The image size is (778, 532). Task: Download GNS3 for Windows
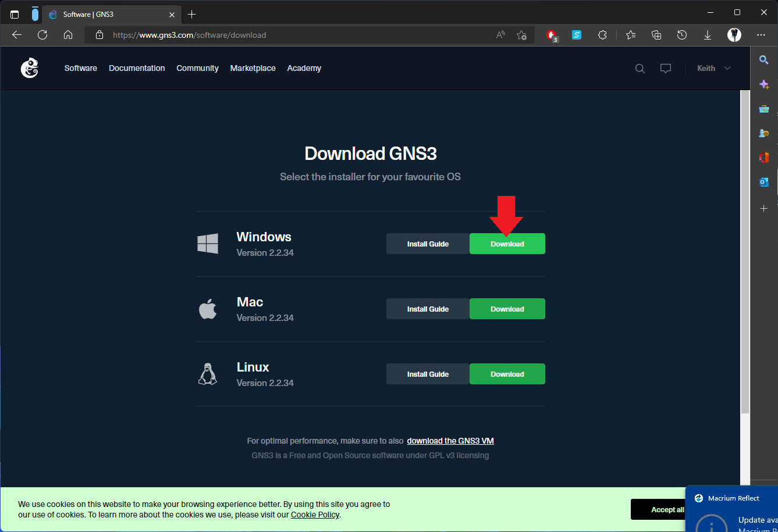click(507, 244)
